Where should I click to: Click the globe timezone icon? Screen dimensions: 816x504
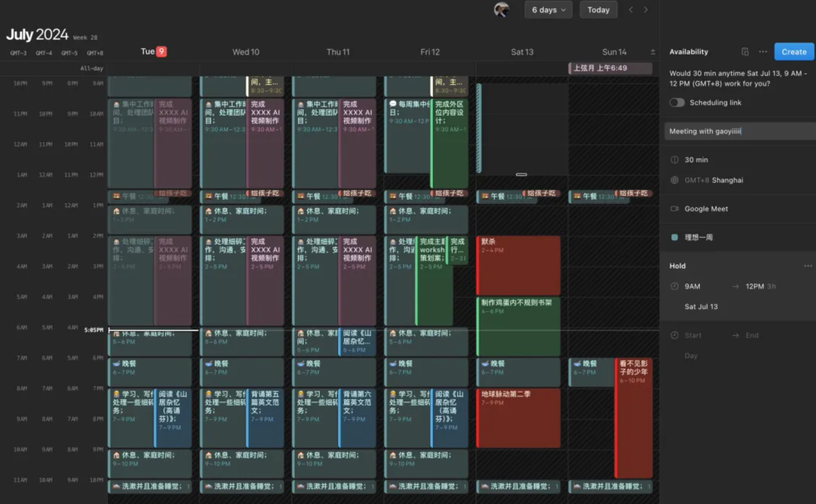(675, 180)
